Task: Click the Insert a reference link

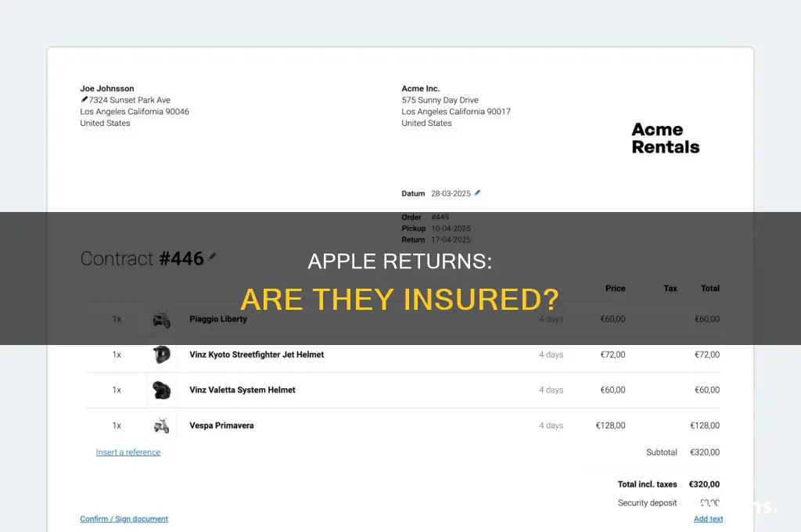Action: tap(128, 452)
